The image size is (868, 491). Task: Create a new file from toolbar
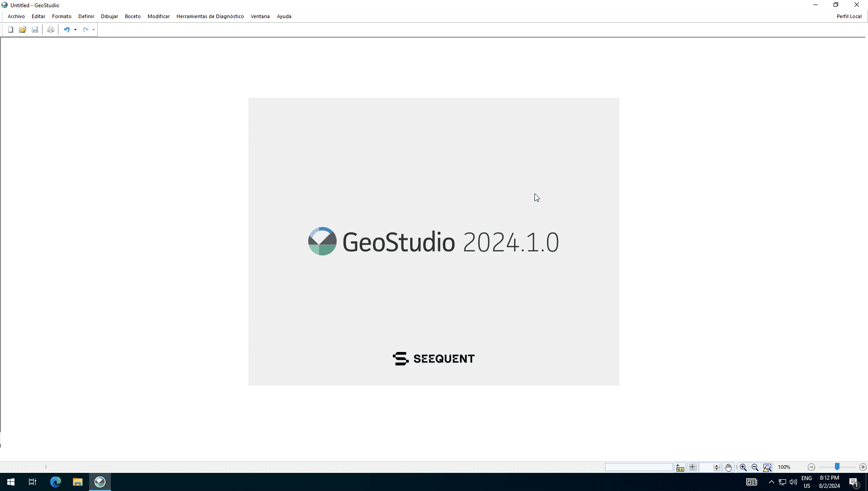click(10, 29)
